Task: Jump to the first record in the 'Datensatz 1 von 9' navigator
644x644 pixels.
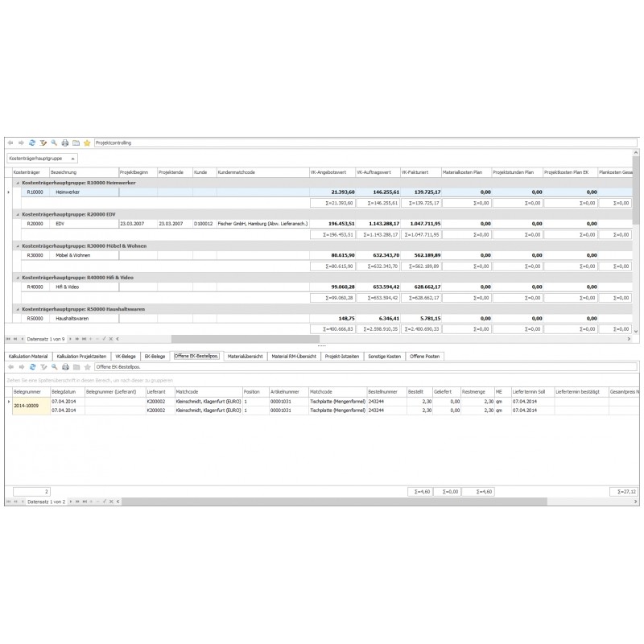Action: click(8, 339)
